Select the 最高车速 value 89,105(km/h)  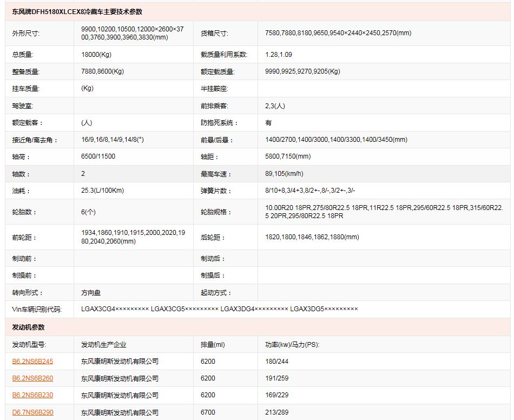(x=284, y=174)
